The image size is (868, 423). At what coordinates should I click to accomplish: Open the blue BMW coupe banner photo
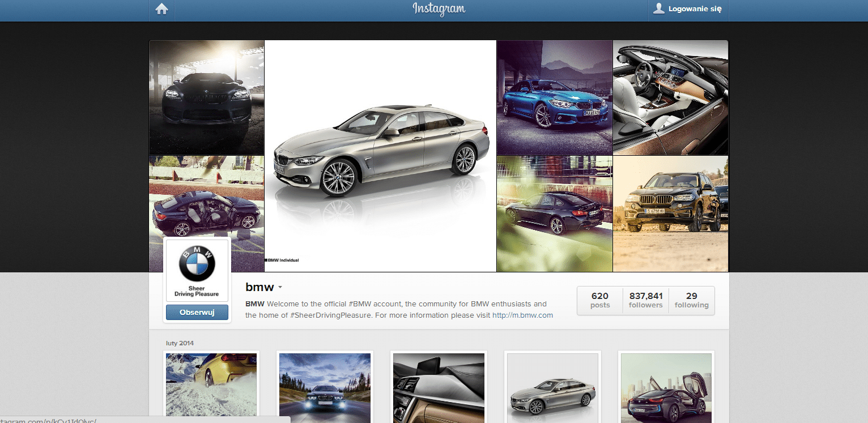pyautogui.click(x=555, y=97)
